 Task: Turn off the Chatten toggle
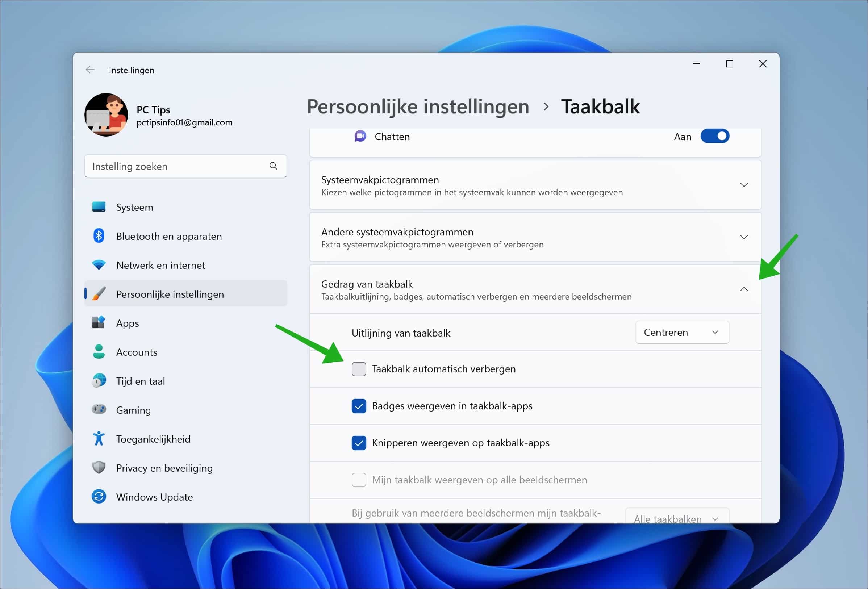tap(714, 136)
